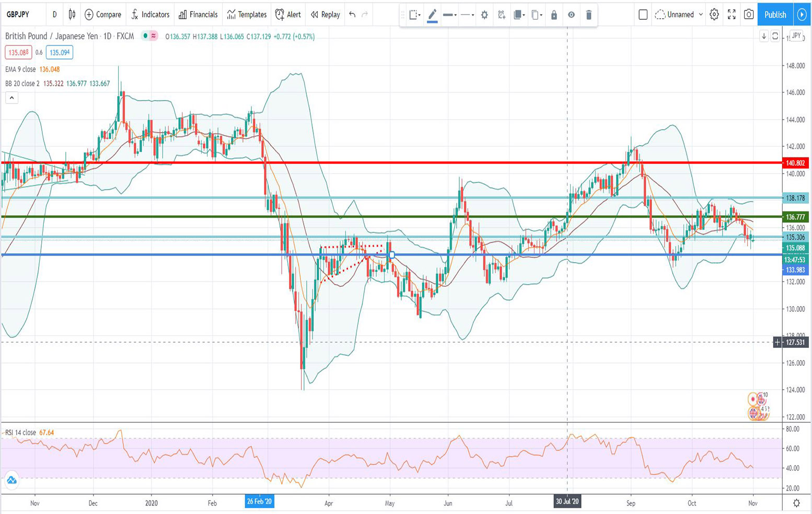This screenshot has width=812, height=514.
Task: Take a snapshot with the camera icon
Action: (748, 15)
